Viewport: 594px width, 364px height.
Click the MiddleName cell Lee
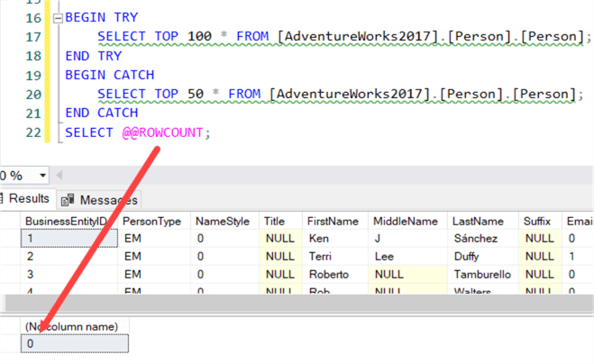point(407,257)
